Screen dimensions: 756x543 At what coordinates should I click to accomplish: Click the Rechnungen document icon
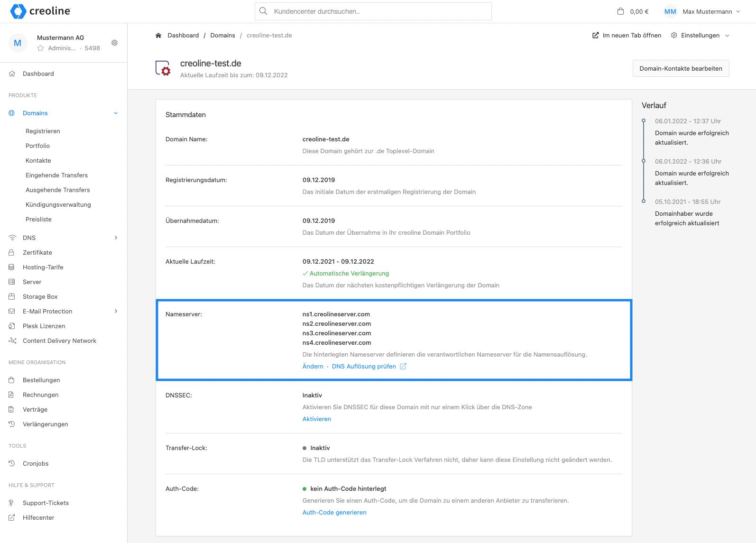coord(11,395)
